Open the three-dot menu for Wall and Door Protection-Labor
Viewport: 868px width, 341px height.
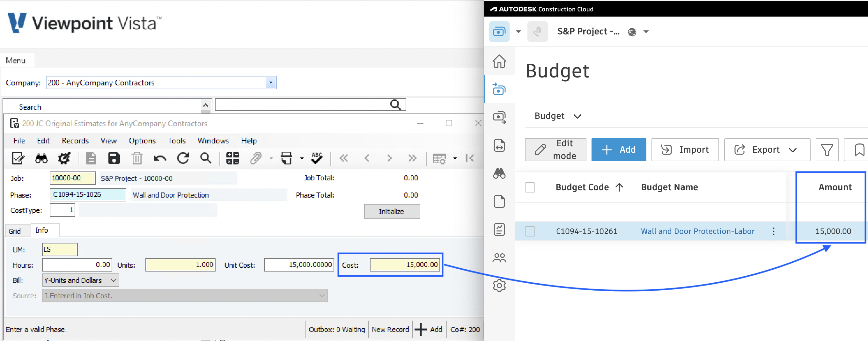(773, 231)
